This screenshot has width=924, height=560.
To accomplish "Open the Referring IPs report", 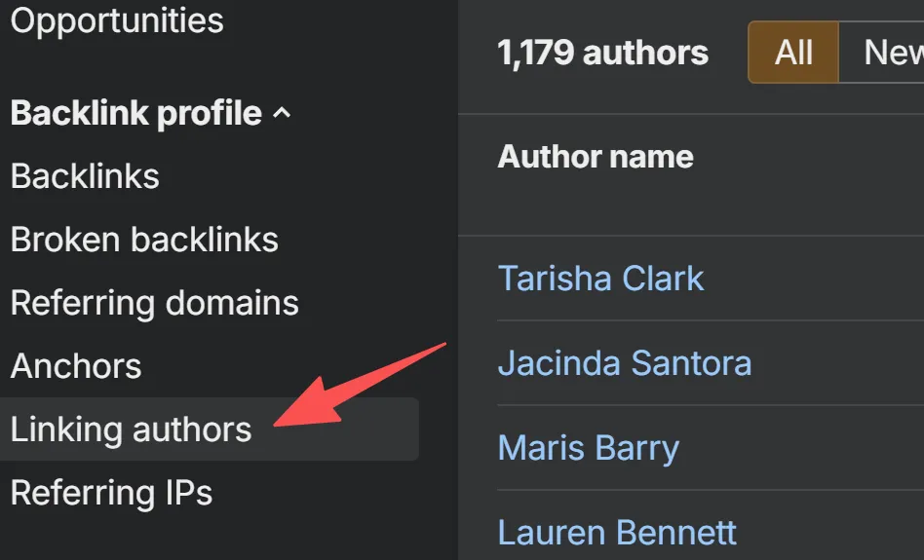I will (x=111, y=493).
